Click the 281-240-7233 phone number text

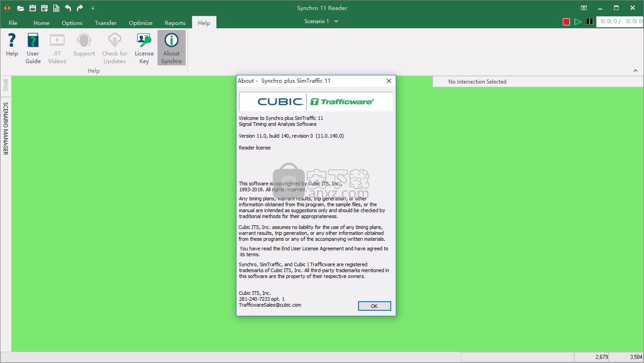261,299
